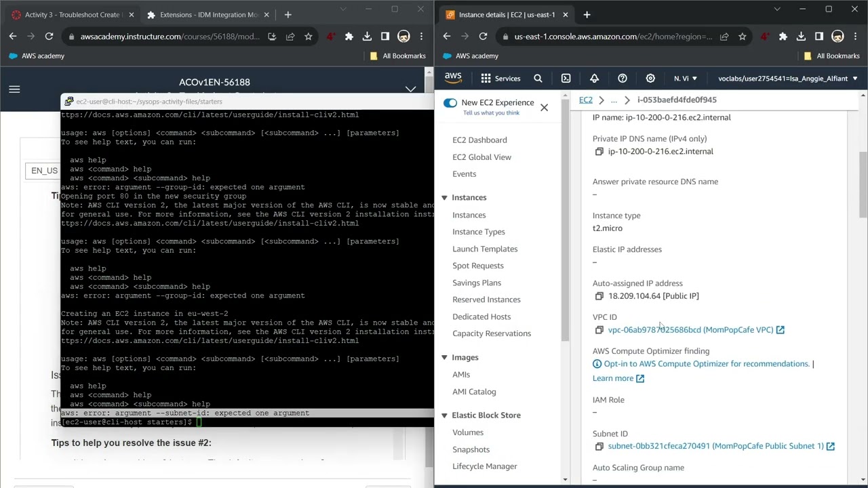The width and height of the screenshot is (868, 488).
Task: Open the AMIs page
Action: pos(460,375)
